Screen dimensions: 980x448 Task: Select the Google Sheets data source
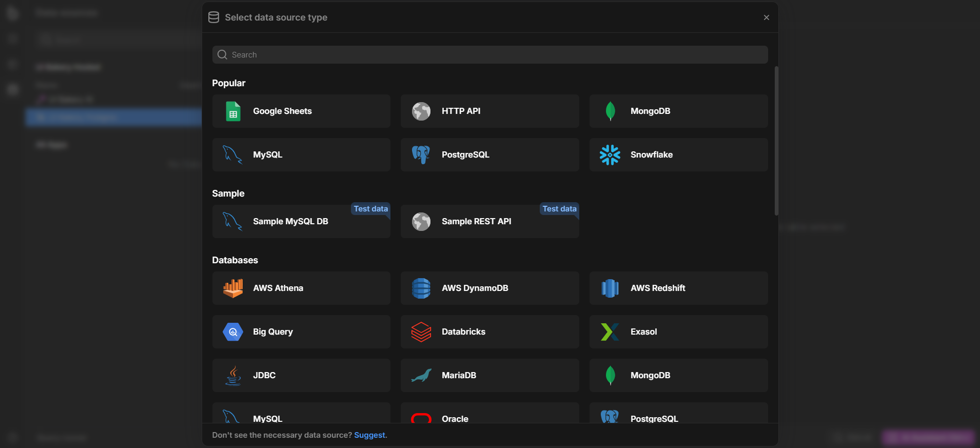click(301, 111)
